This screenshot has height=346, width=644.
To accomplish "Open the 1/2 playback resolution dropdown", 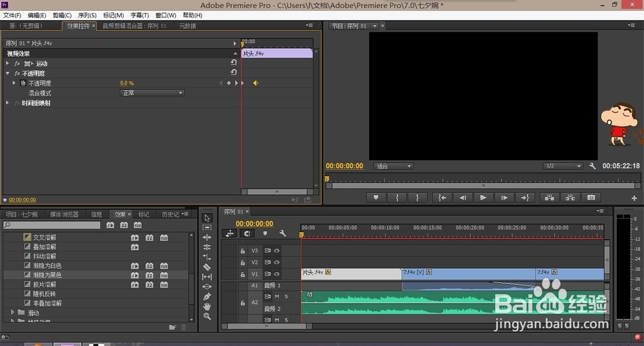I will (x=563, y=166).
